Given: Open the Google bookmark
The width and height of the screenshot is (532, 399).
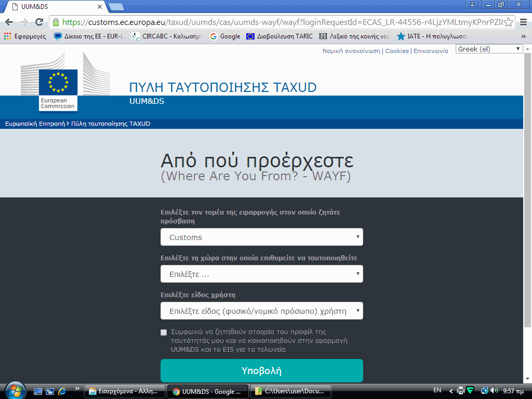Looking at the screenshot, I should coord(225,36).
